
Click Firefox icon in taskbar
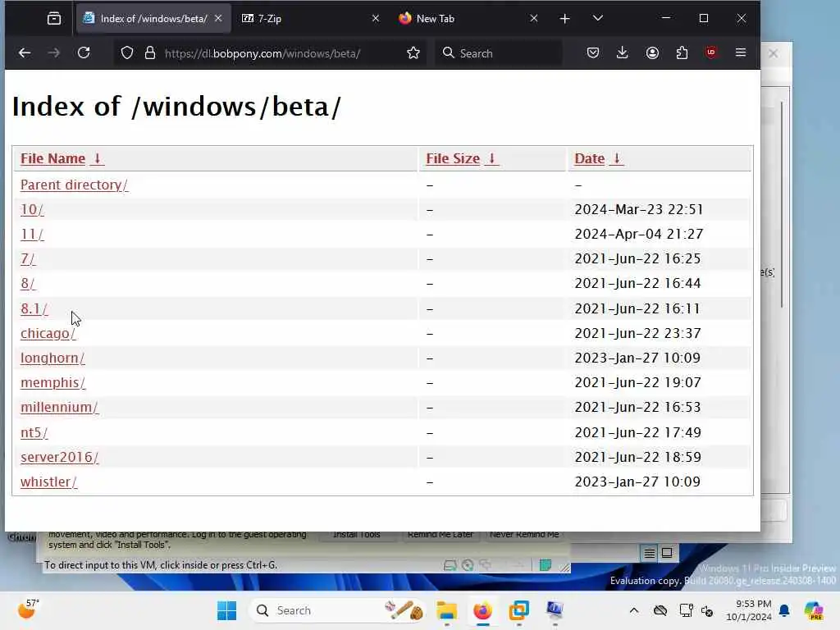[482, 610]
